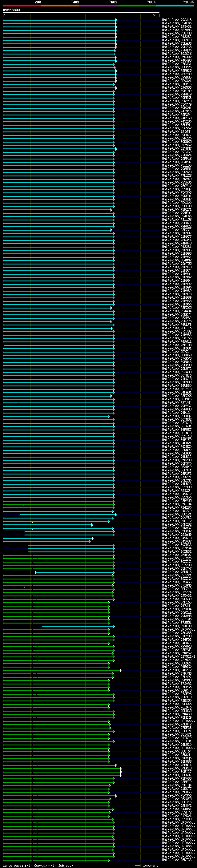Viewport: 197px width, 868px height.
Task: Click hit label UniRef100_B0EGH7
Action: click(177, 775)
